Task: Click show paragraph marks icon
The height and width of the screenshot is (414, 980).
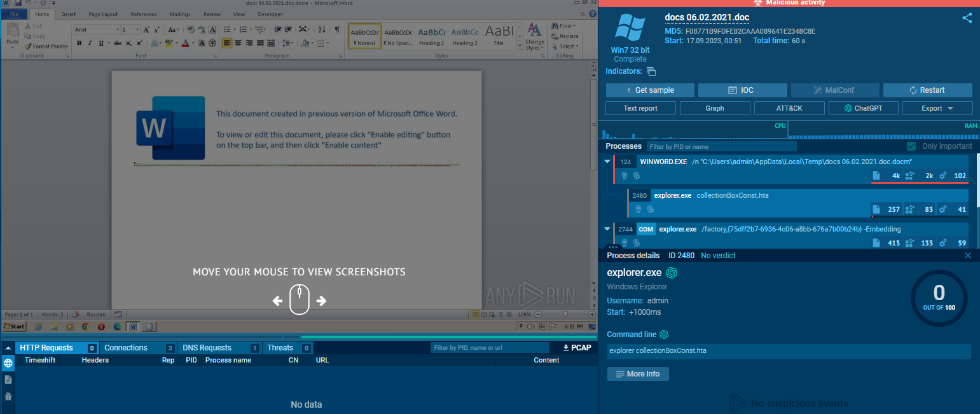Action: pos(337,29)
